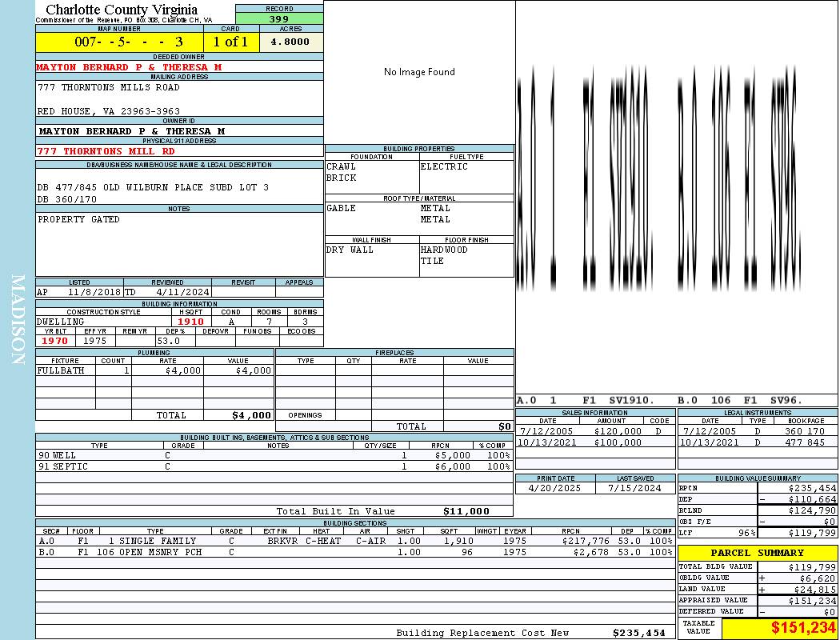This screenshot has width=840, height=640.
Task: Click roof type GABLE
Action: [x=342, y=208]
